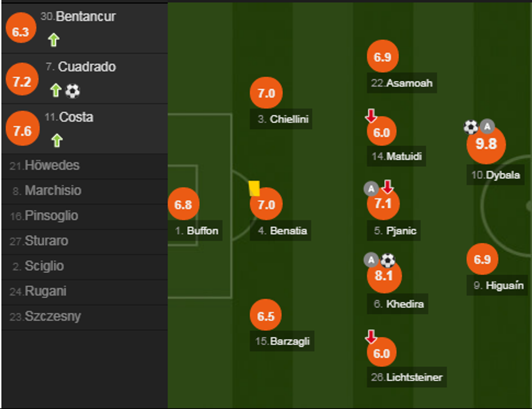This screenshot has width=532, height=409.
Task: Click Chiellini's 7.0 rating bubble
Action: [x=266, y=93]
